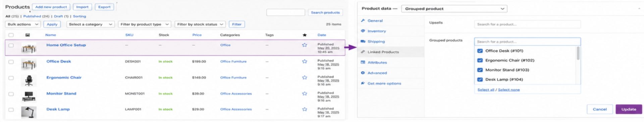
Task: Uncheck Monitor Stand (#103) in grouped products
Action: (x=480, y=70)
